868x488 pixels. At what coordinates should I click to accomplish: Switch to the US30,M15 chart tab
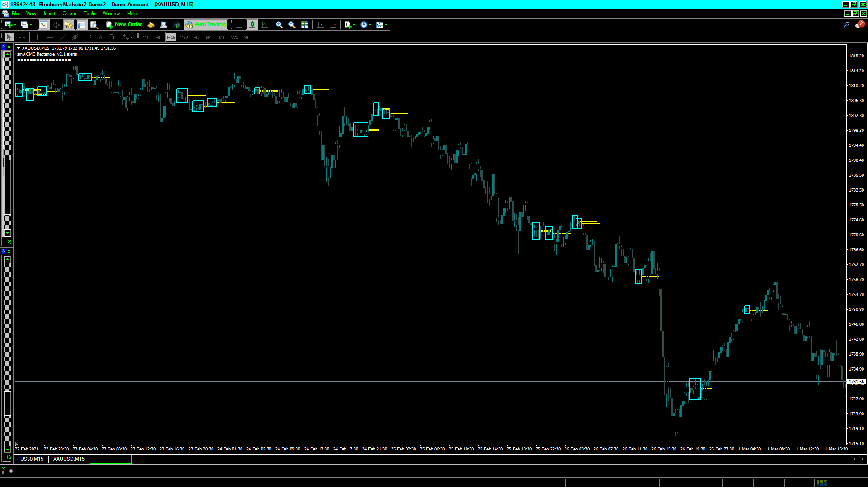coord(32,459)
